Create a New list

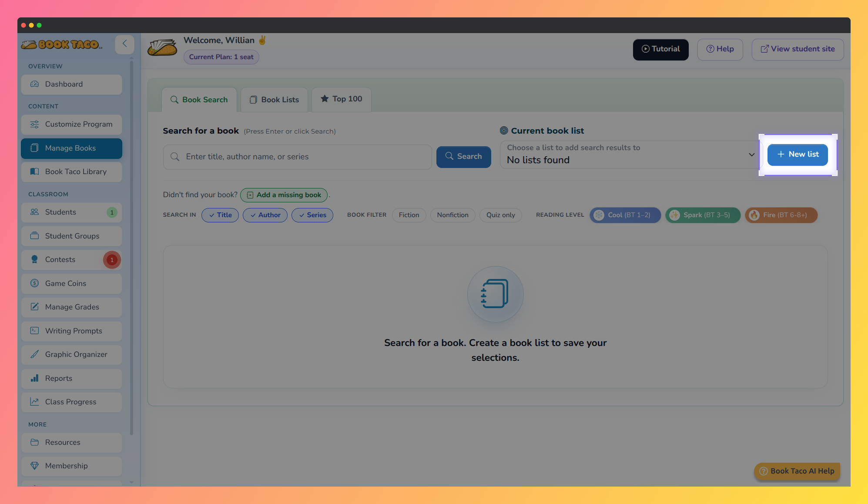(x=798, y=155)
